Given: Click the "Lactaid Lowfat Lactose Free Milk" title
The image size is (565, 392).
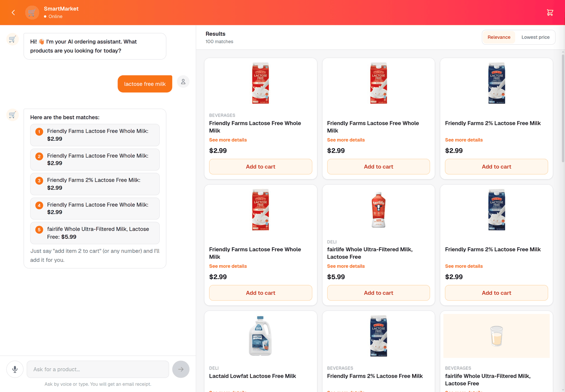Looking at the screenshot, I should (252, 376).
